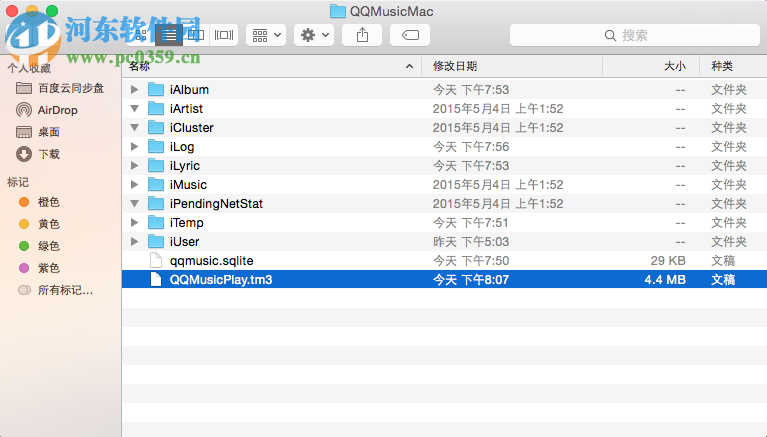Screen dimensions: 767x437
Task: Collapse the iPendingNetStat folder triangle
Action: (x=135, y=204)
